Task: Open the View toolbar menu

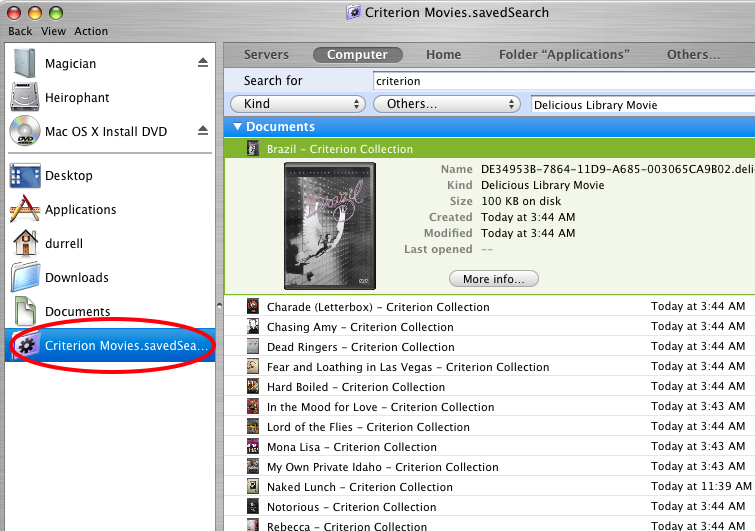Action: pyautogui.click(x=53, y=31)
